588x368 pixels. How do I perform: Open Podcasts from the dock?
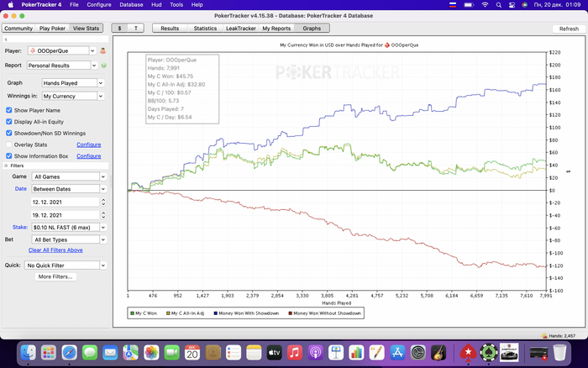pos(315,353)
